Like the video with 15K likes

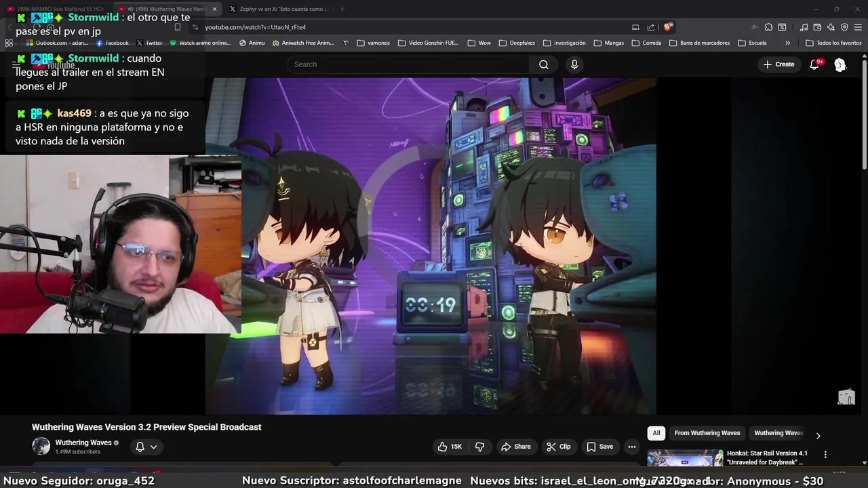[x=450, y=447]
